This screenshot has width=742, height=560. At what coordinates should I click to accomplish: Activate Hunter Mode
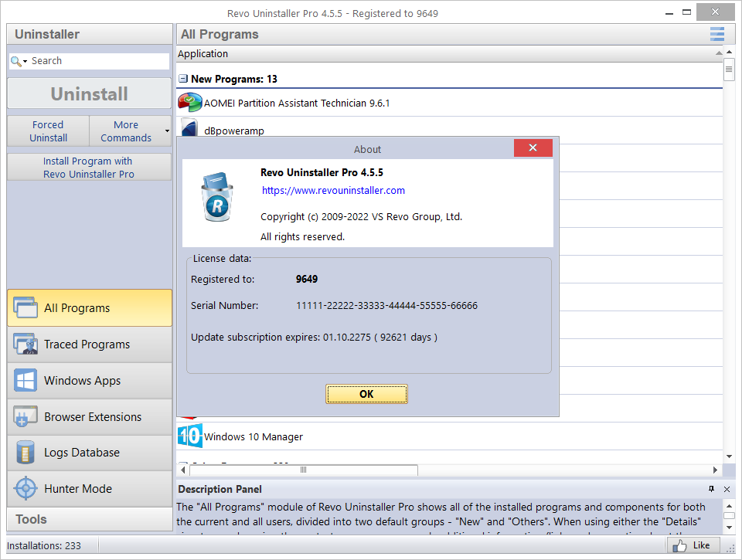(90, 489)
